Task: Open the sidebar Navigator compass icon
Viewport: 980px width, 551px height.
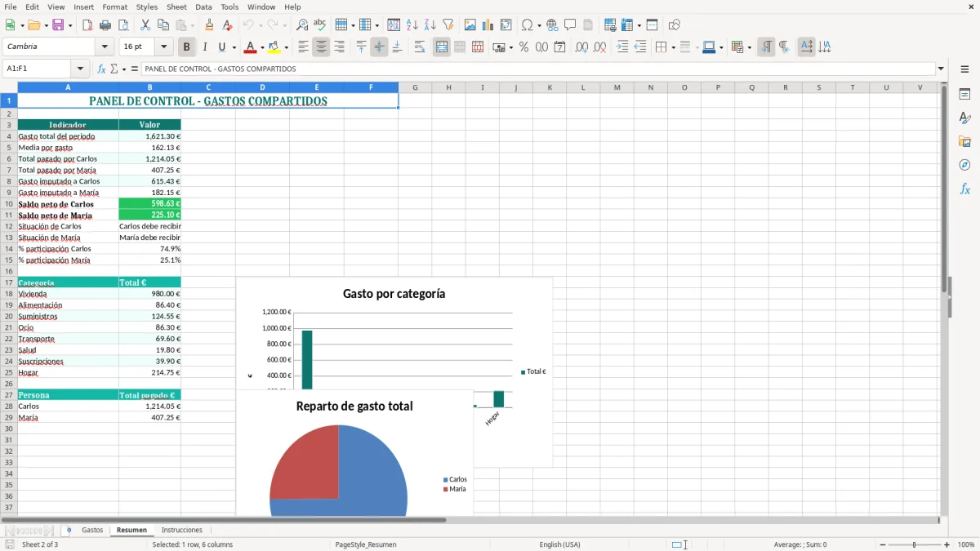Action: [964, 165]
